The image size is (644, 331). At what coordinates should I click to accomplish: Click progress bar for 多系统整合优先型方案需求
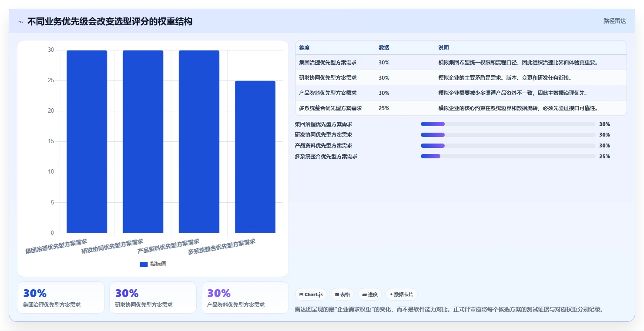tap(508, 157)
